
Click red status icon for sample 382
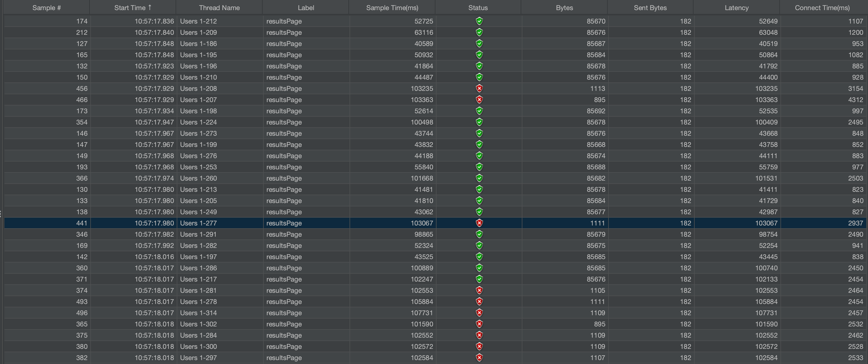tap(479, 358)
